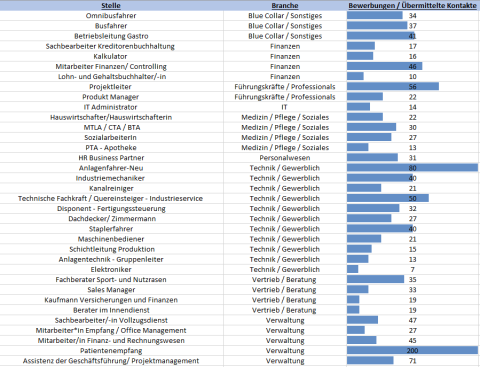
Task: Select the Omnibusfahrer cell
Action: point(111,16)
